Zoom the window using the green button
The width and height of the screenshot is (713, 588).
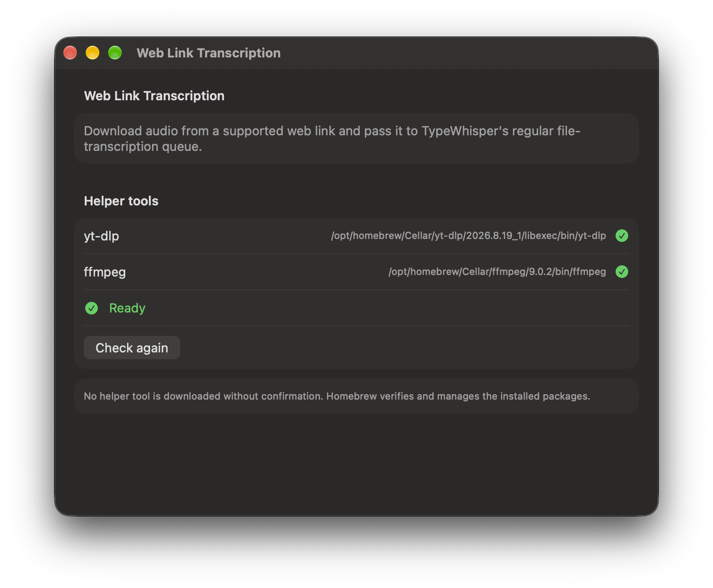[x=115, y=53]
